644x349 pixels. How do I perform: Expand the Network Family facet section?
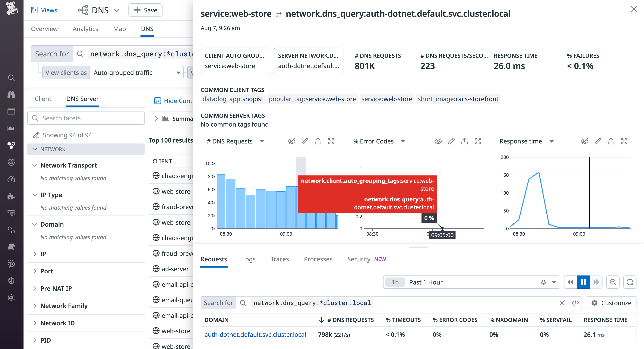[x=64, y=306]
